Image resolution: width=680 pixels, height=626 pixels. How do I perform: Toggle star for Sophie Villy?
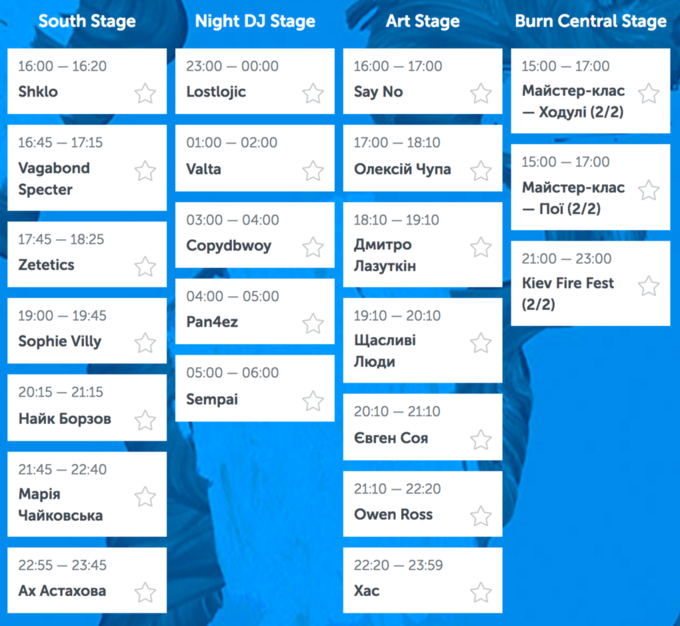click(145, 343)
